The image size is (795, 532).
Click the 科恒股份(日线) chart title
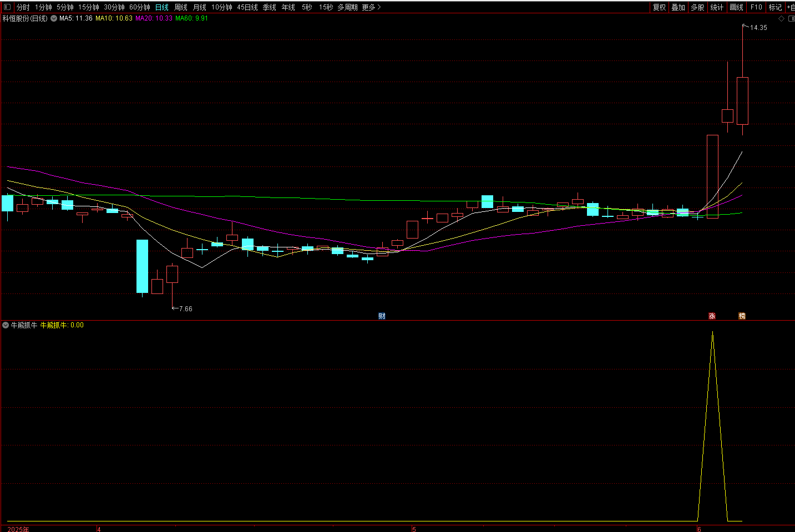25,18
